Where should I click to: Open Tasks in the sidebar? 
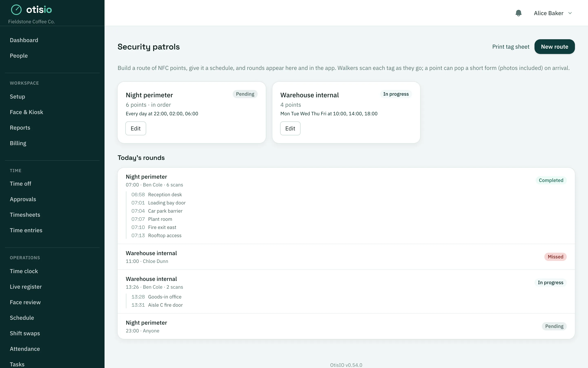pos(17,364)
